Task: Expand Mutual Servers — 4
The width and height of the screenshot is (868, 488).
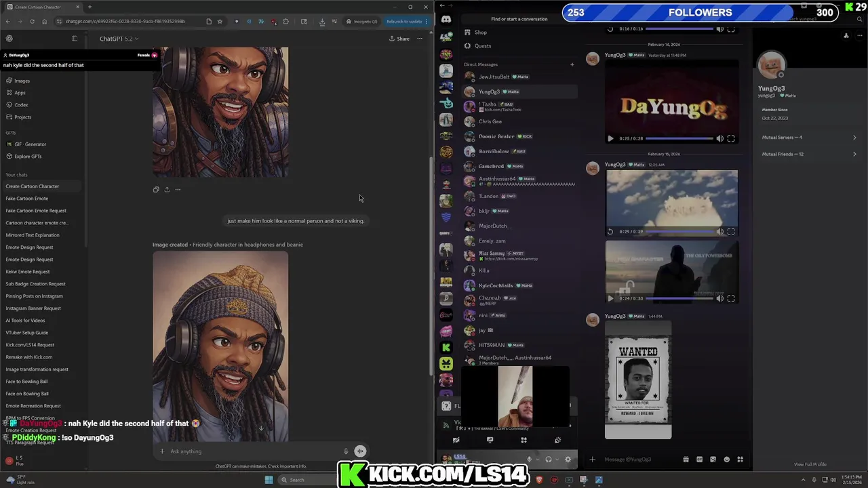Action: [809, 138]
